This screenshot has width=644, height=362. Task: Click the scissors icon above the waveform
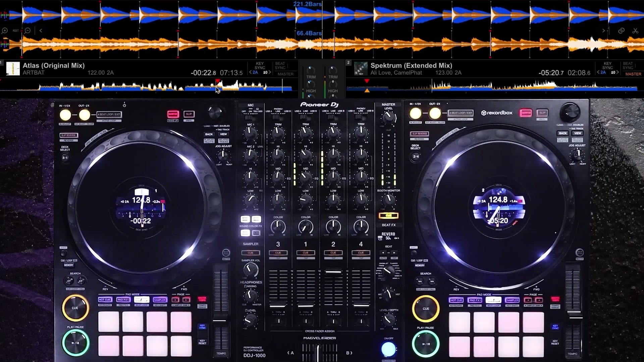point(635,31)
